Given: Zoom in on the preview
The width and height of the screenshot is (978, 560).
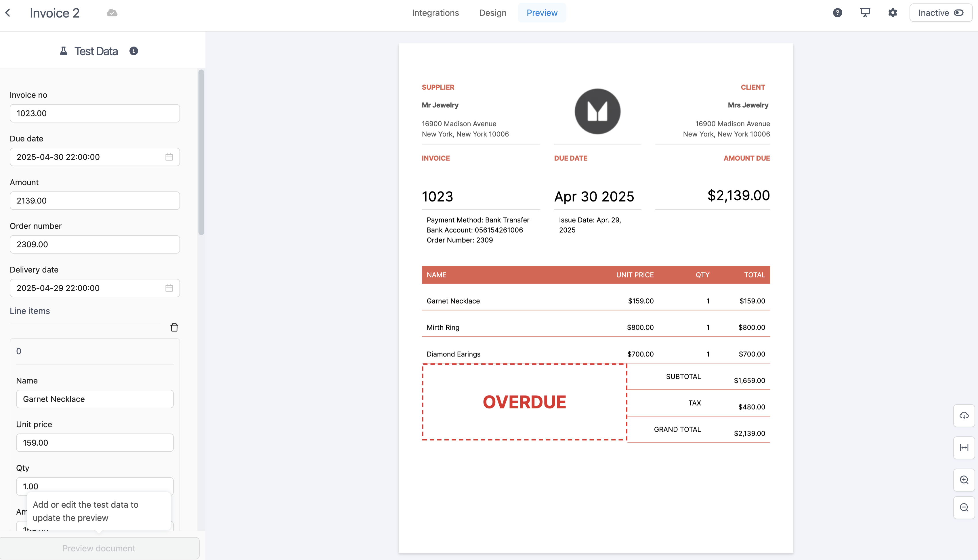Looking at the screenshot, I should coord(964,480).
